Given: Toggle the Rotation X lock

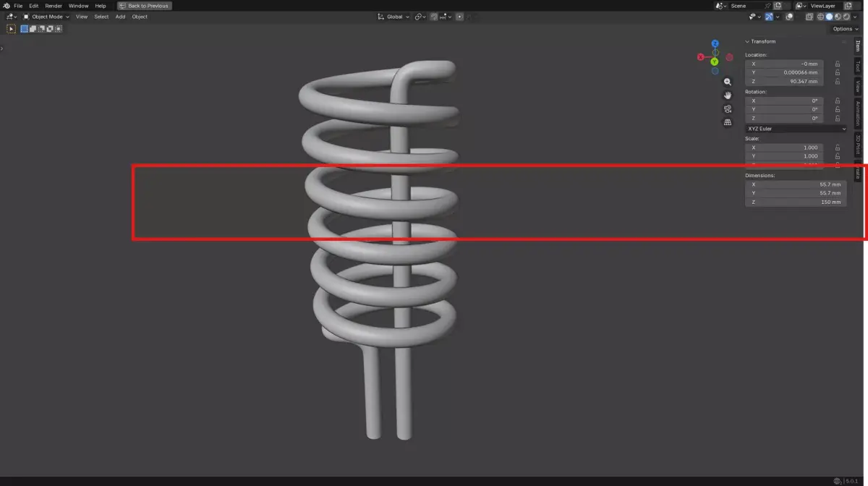Looking at the screenshot, I should tap(838, 101).
